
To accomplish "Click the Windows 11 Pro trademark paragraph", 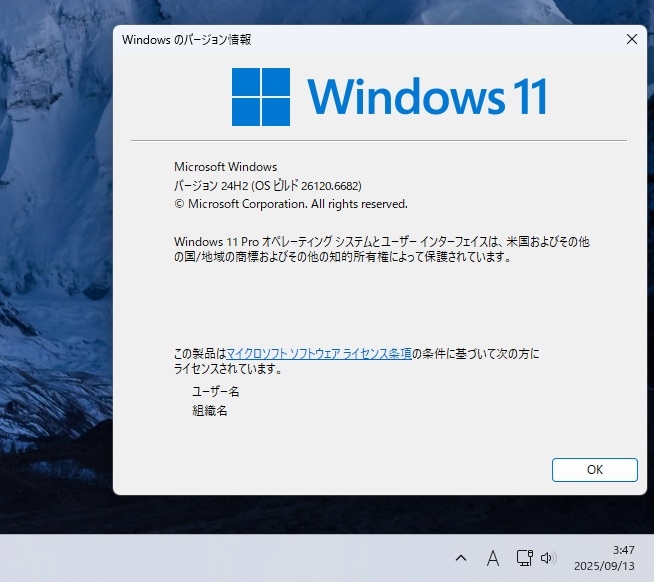I will click(x=382, y=249).
